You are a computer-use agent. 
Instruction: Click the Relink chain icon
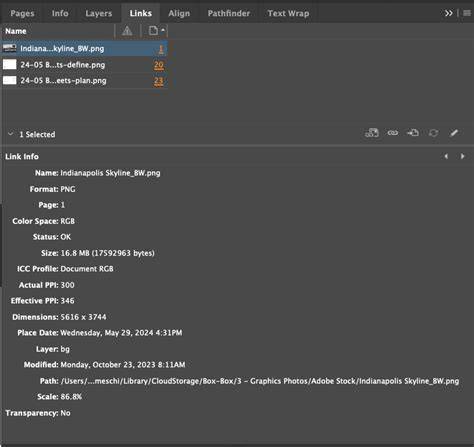pyautogui.click(x=393, y=133)
